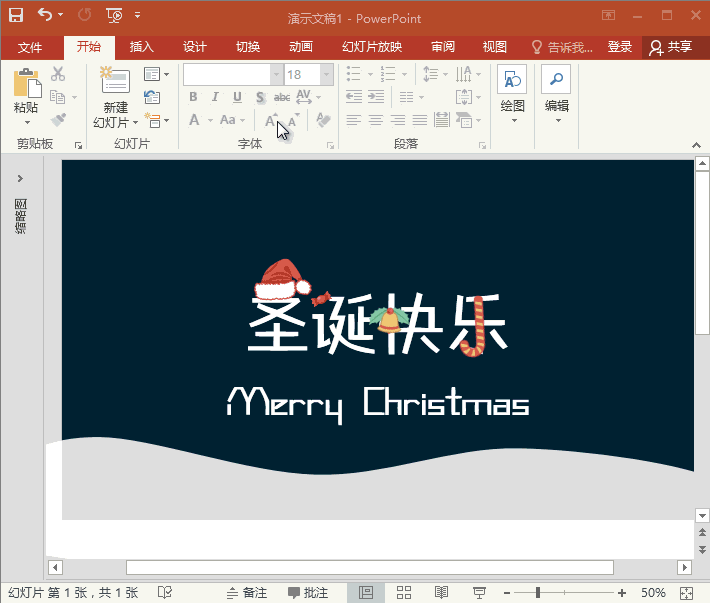Image resolution: width=710 pixels, height=603 pixels.
Task: Switch to slide sorter view icon
Action: [404, 593]
